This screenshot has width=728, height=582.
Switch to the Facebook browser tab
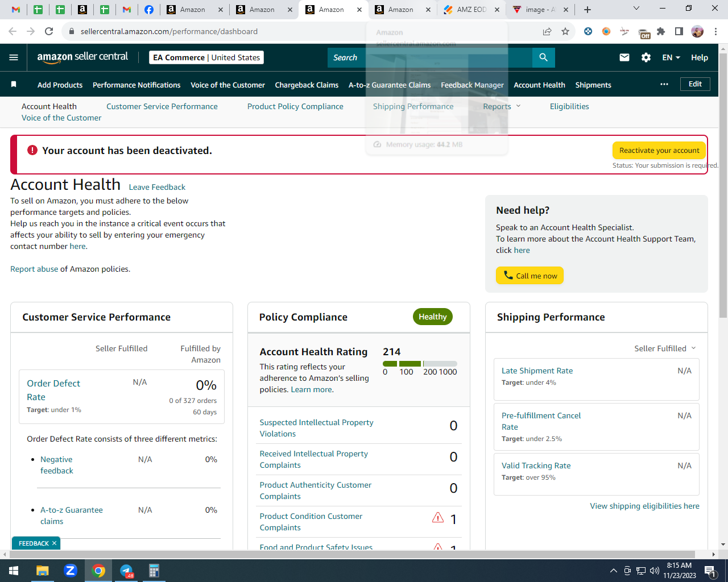coord(148,10)
